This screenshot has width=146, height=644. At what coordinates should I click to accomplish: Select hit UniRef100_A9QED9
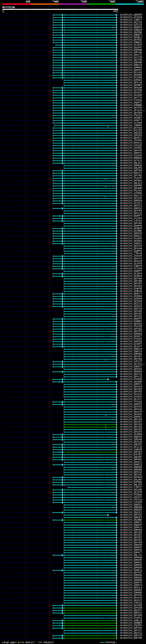(131, 30)
